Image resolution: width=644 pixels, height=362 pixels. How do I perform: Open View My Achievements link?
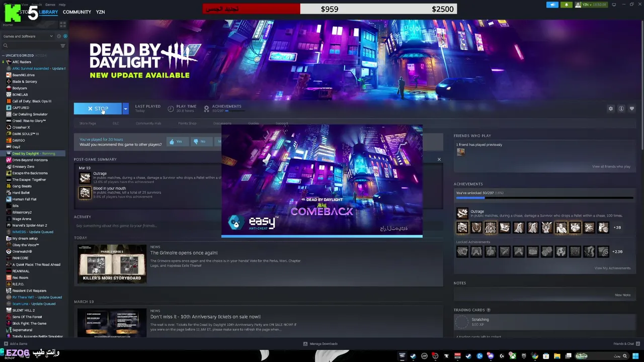coord(612,268)
